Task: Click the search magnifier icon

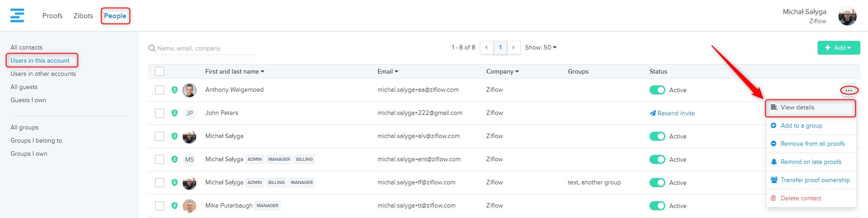Action: click(x=152, y=48)
